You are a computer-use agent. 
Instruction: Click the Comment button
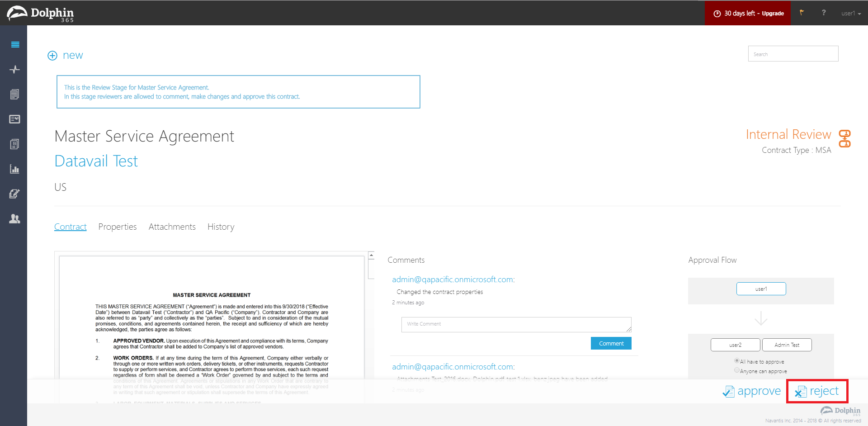tap(611, 343)
